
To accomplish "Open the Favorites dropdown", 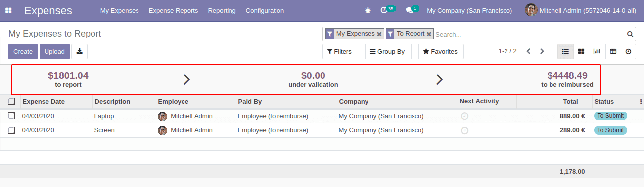I will click(x=441, y=51).
